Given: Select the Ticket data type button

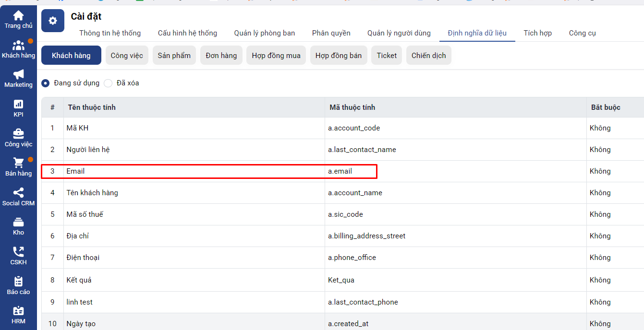Looking at the screenshot, I should tap(386, 55).
